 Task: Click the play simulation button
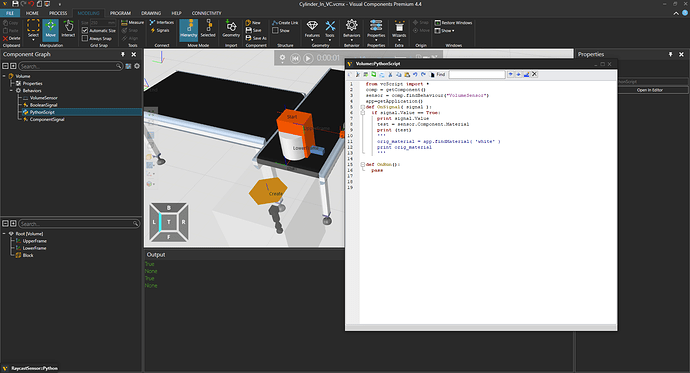pyautogui.click(x=308, y=58)
